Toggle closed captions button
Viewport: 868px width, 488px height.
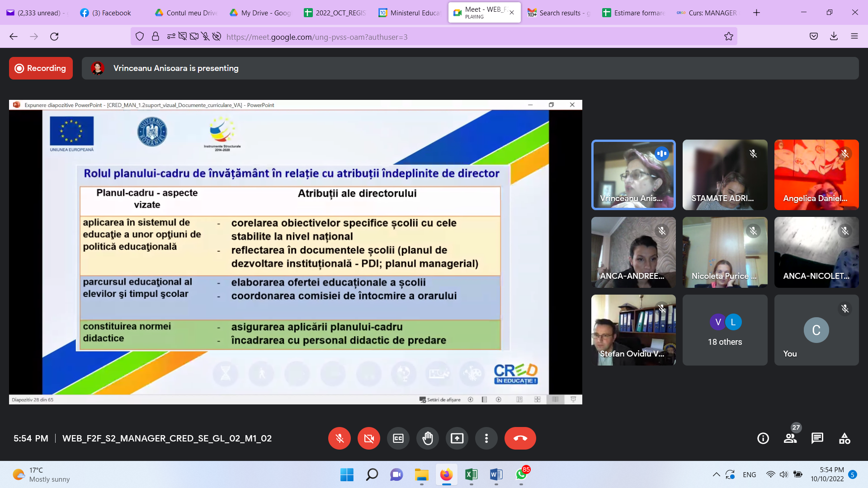coord(398,438)
